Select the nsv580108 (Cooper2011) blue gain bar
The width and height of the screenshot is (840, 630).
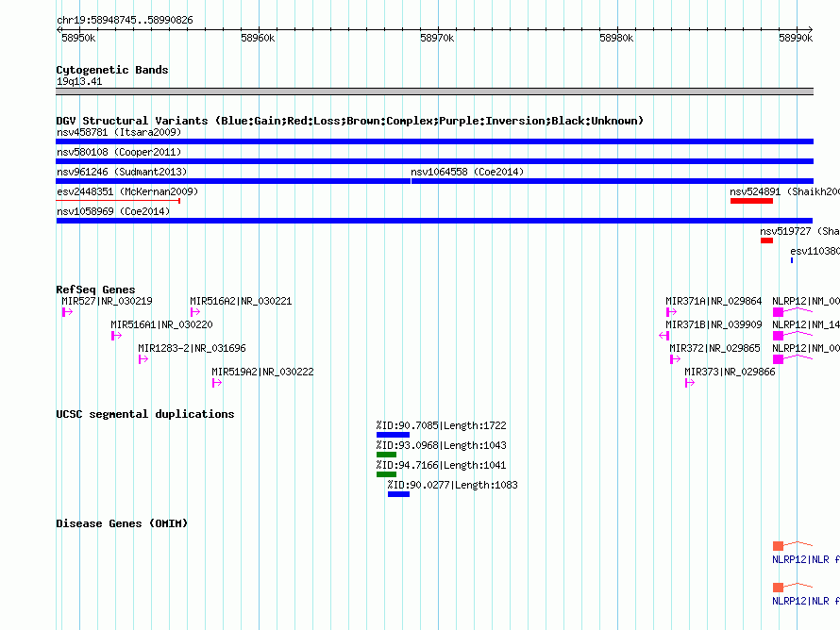tap(434, 161)
